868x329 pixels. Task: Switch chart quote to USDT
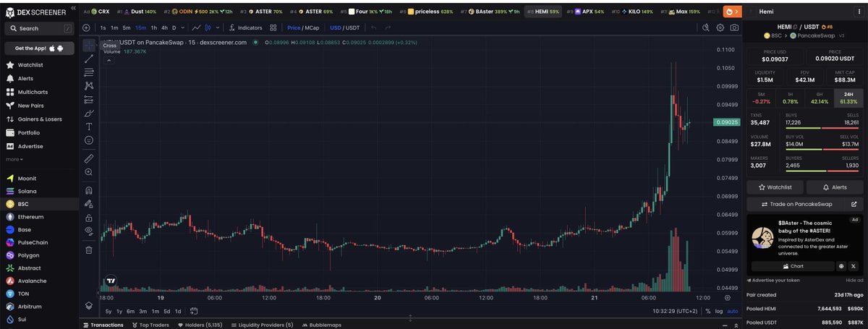353,27
